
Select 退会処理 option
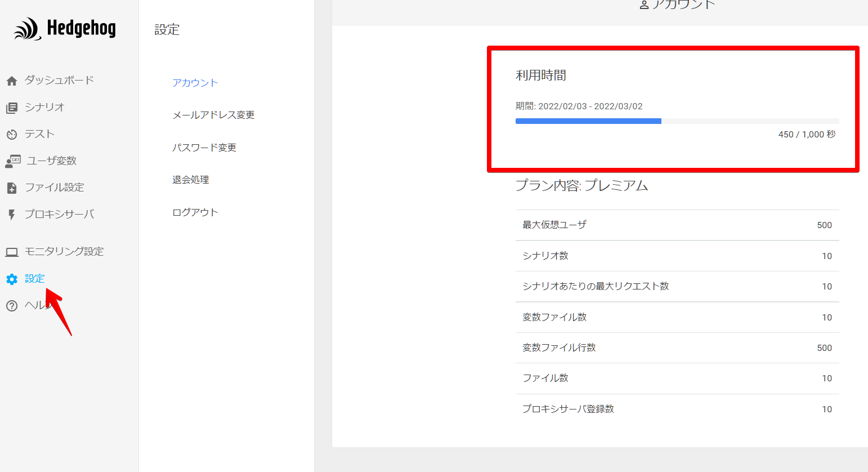coord(191,180)
